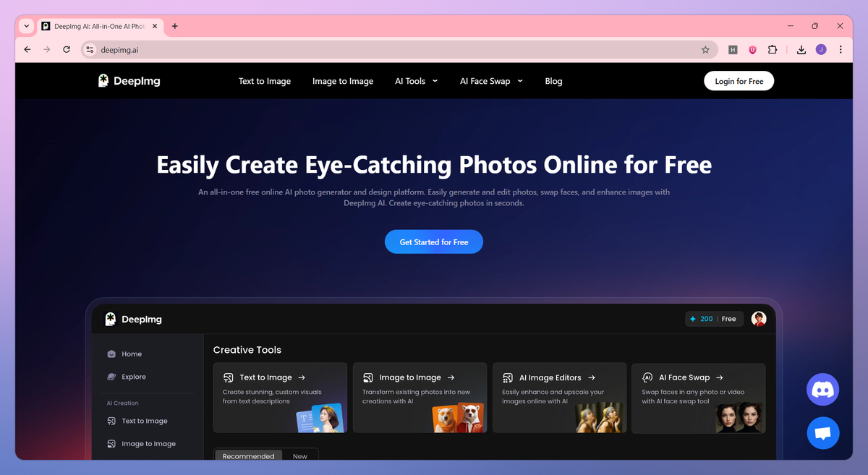The width and height of the screenshot is (868, 475).
Task: Click the DeepImg logo in the site header
Action: [129, 81]
